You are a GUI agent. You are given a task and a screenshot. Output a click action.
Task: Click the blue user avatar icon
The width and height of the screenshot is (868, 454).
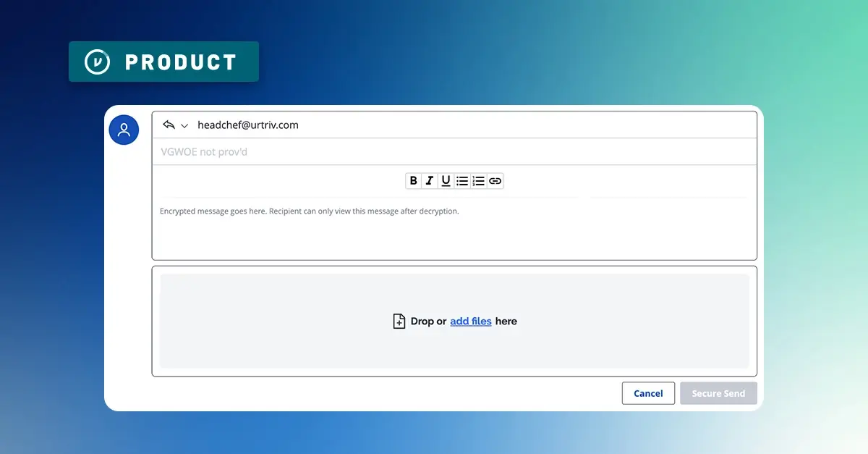(x=124, y=130)
